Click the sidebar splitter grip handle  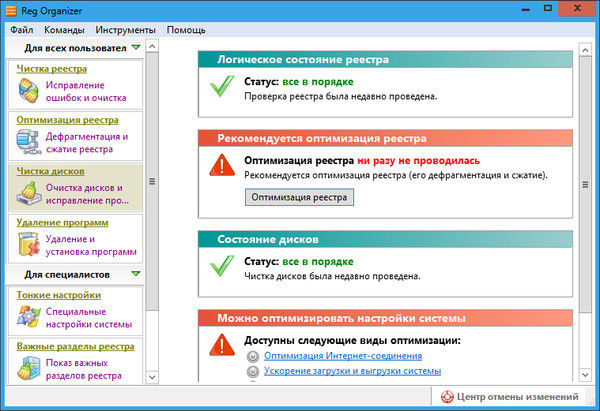153,181
